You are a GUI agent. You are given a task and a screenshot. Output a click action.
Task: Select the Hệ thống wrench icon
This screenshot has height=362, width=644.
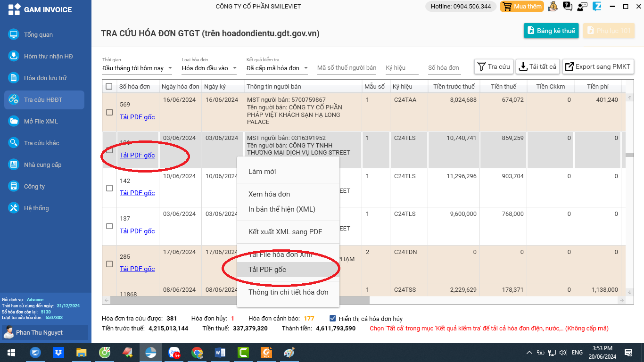(14, 208)
